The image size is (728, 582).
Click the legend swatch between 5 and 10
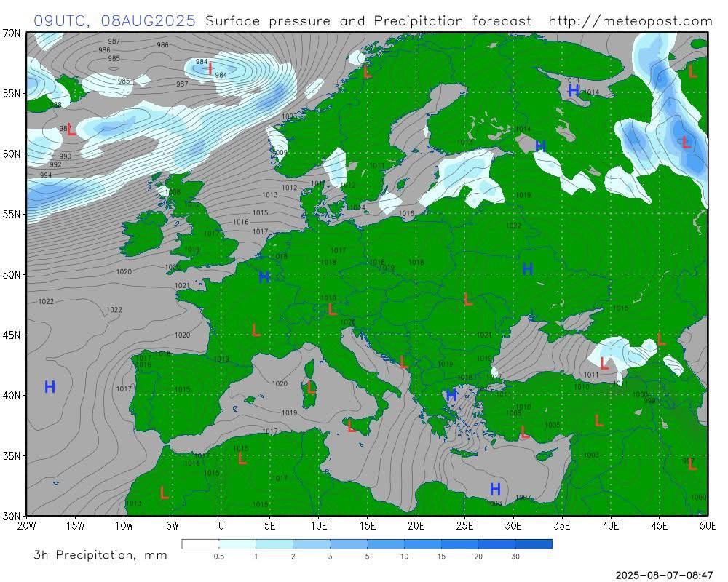pyautogui.click(x=386, y=543)
